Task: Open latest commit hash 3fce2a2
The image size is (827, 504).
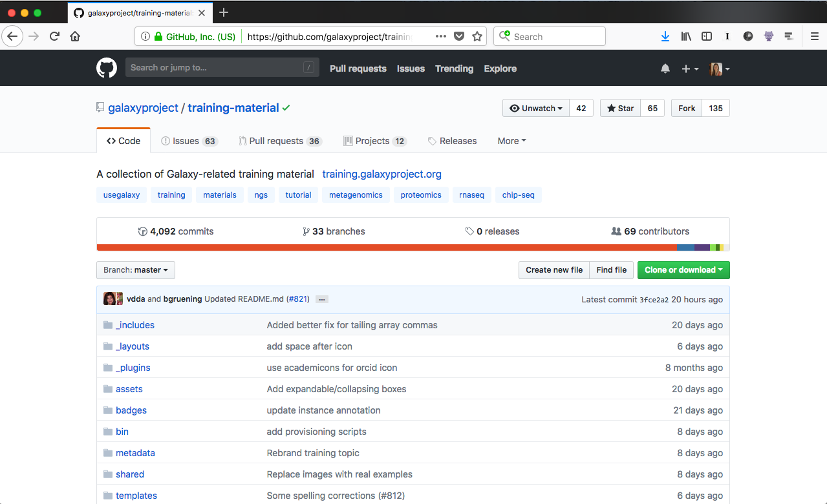Action: [x=654, y=300]
